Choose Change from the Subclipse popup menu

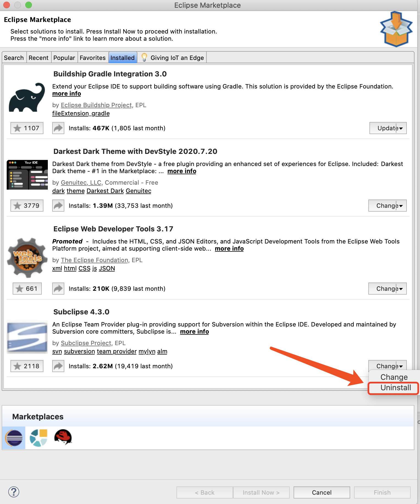394,377
